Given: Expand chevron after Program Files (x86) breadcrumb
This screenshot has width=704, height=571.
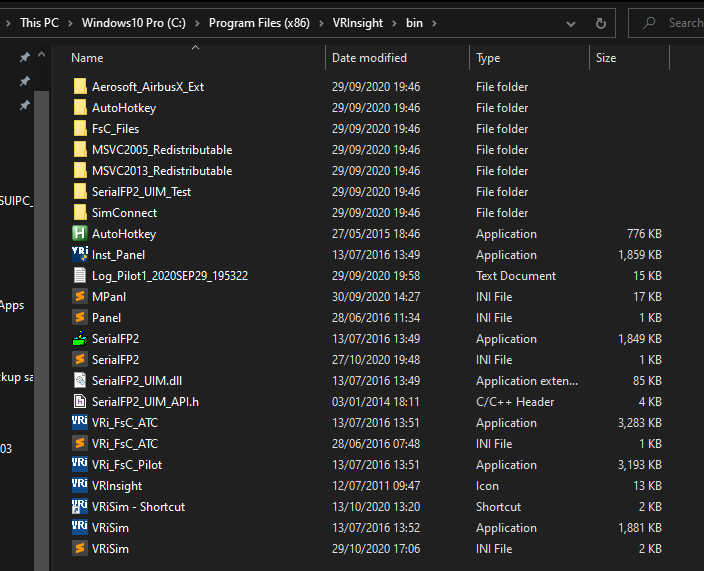Looking at the screenshot, I should click(x=321, y=23).
